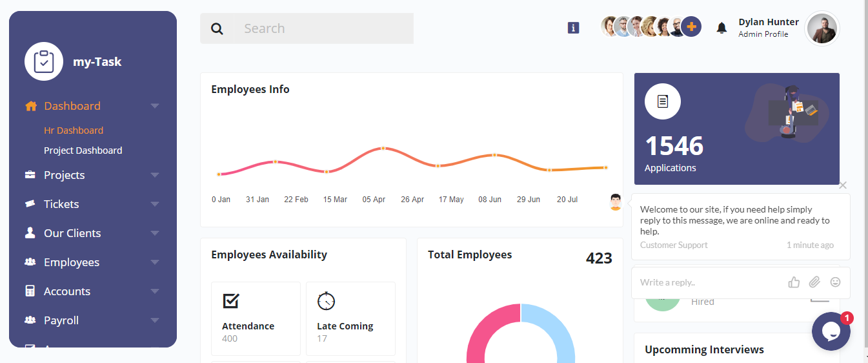Collapse the Dashboard menu arrow
868x363 pixels.
tap(154, 106)
